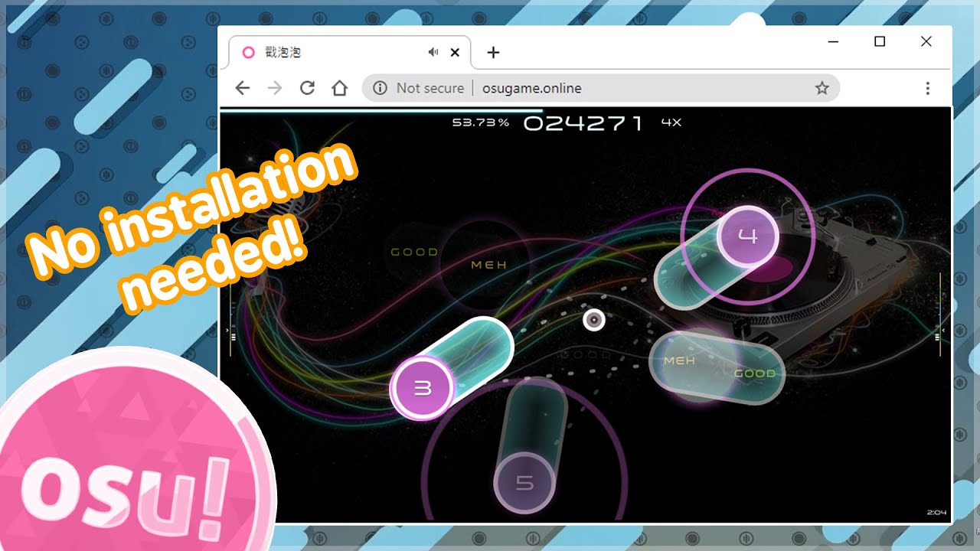Click the 024271 score display

pos(583,122)
